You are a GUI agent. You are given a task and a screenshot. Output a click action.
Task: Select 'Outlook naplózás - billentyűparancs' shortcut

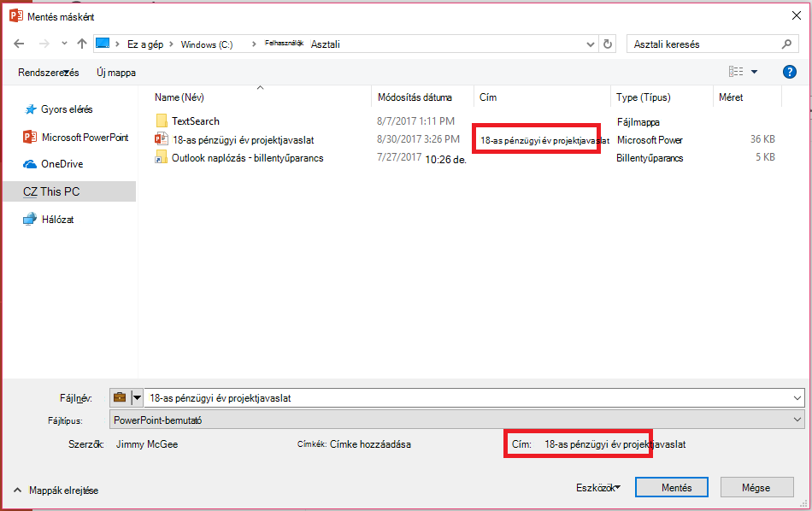pos(248,158)
